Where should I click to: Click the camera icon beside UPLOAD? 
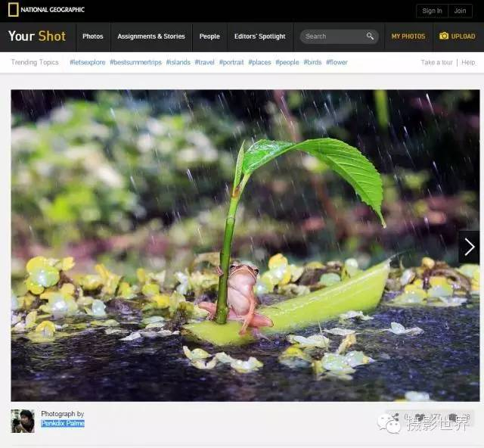click(444, 36)
